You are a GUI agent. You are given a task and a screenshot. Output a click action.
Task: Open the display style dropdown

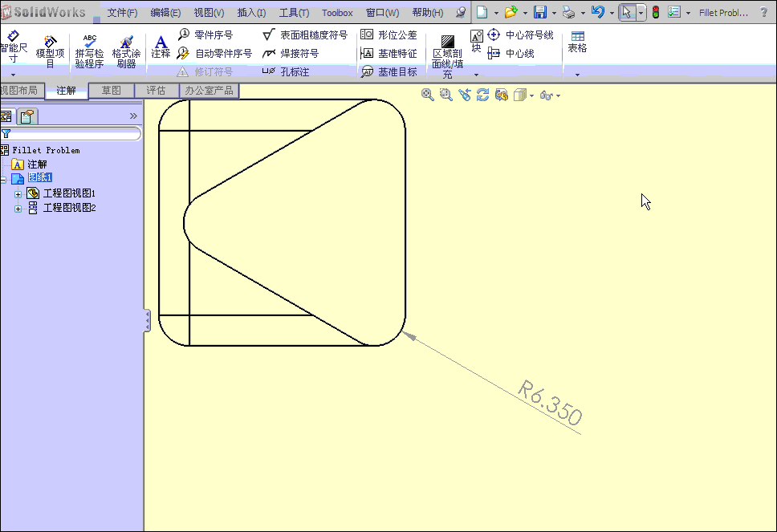[x=531, y=95]
